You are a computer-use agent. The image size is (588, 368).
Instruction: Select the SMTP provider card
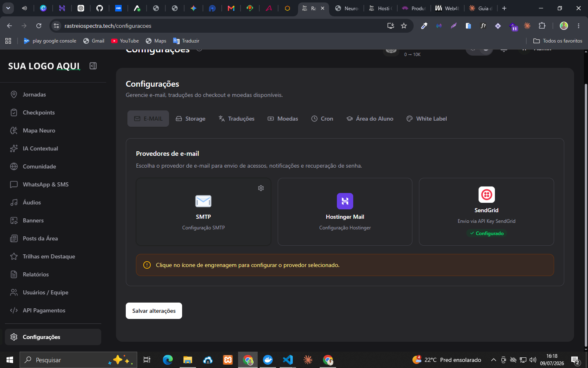pyautogui.click(x=203, y=212)
